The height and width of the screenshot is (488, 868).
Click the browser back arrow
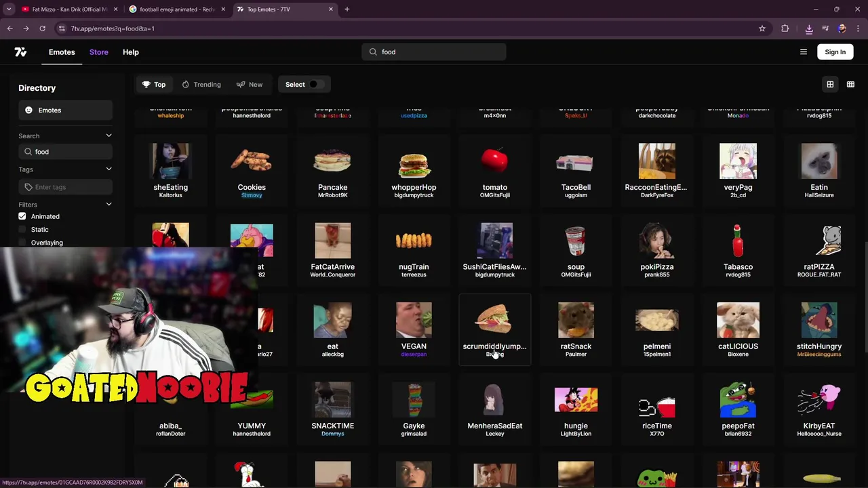pos(9,28)
